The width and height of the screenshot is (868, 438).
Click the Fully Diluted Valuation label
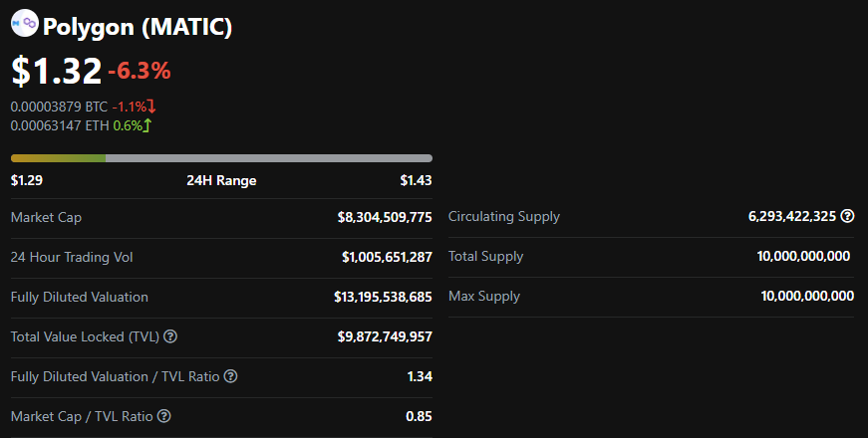tap(80, 297)
